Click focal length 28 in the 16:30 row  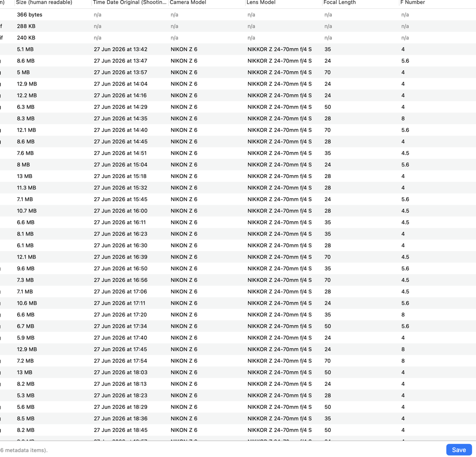327,245
